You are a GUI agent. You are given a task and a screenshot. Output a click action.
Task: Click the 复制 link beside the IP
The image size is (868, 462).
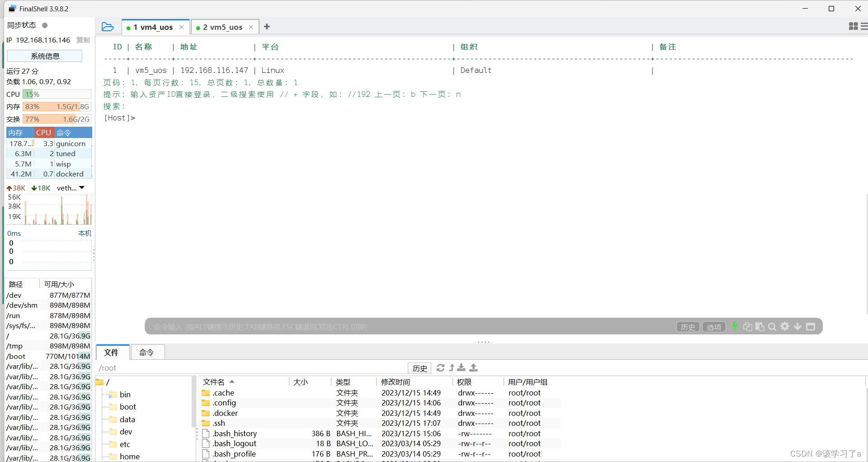tap(83, 40)
